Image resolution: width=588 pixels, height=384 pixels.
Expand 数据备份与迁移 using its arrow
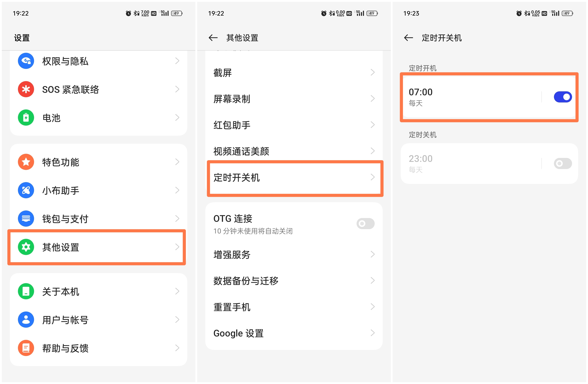(373, 280)
